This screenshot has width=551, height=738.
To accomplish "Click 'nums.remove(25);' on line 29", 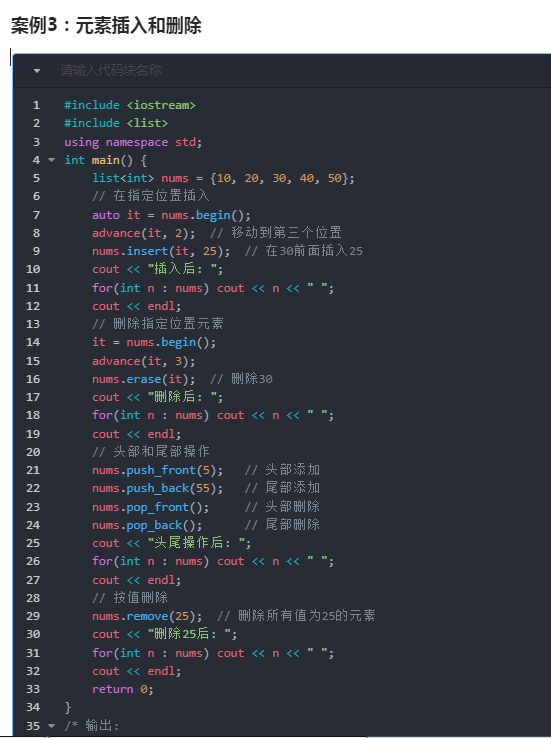I will (147, 617).
